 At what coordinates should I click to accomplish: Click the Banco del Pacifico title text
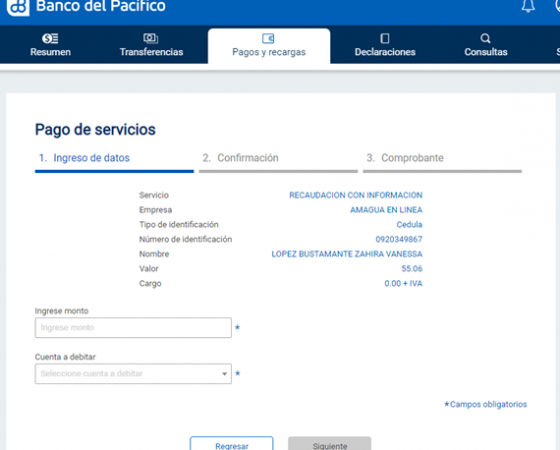[101, 6]
